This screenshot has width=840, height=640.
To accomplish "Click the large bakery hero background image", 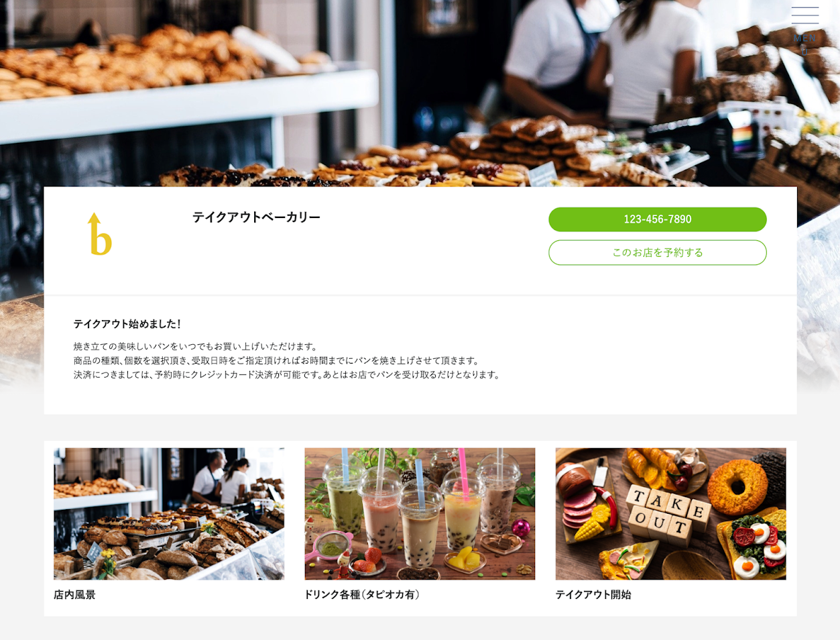I will [x=420, y=93].
